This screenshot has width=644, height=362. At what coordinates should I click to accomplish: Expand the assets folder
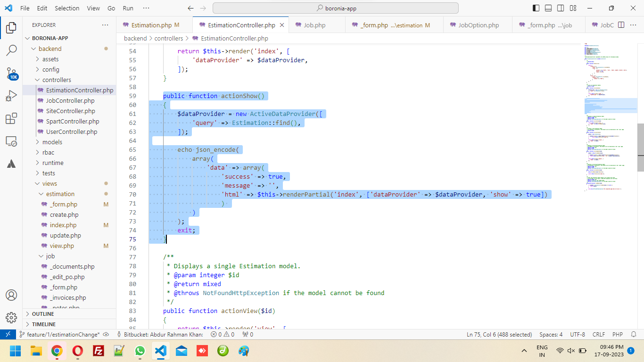point(69,59)
